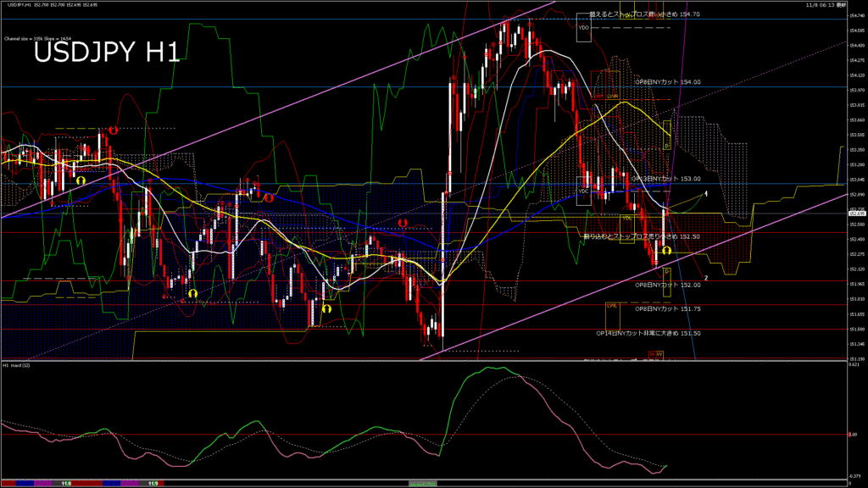The height and width of the screenshot is (488, 868).
Task: Click the yellow D box near 153.50
Action: pos(667,135)
